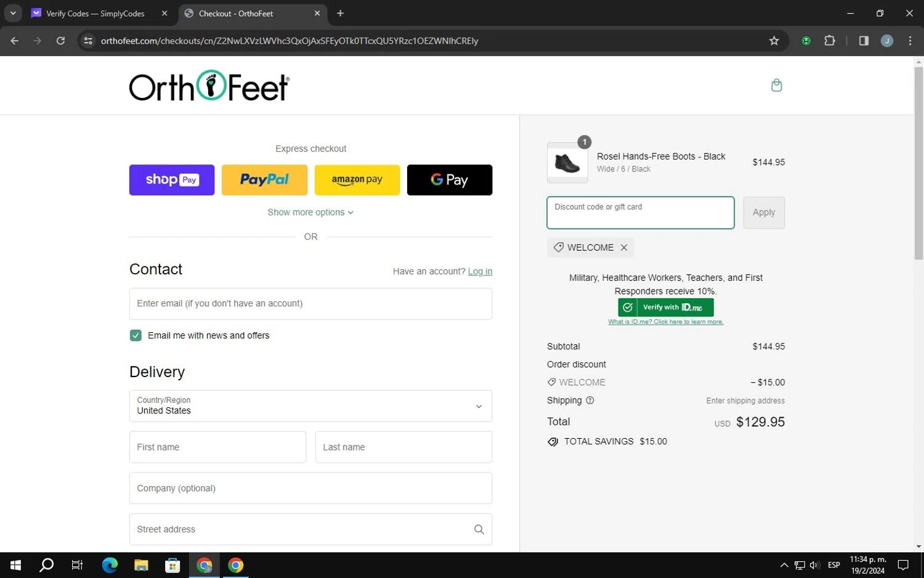Click the Verify with ID.me button
924x578 pixels.
click(x=666, y=307)
